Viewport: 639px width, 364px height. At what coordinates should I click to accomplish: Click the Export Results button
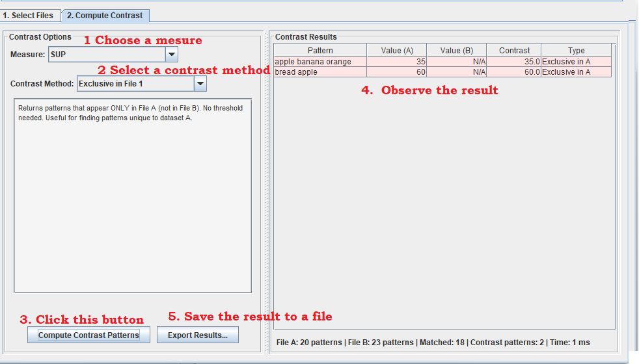coord(198,335)
